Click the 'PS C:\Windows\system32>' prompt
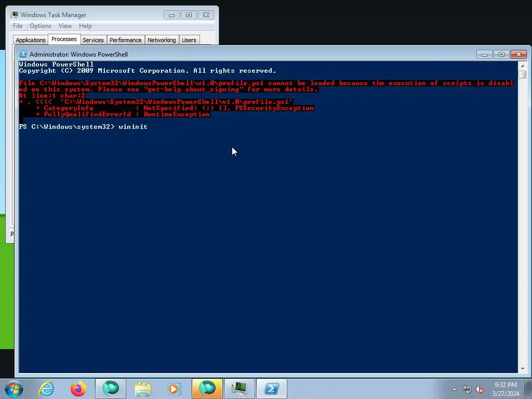 [67, 127]
